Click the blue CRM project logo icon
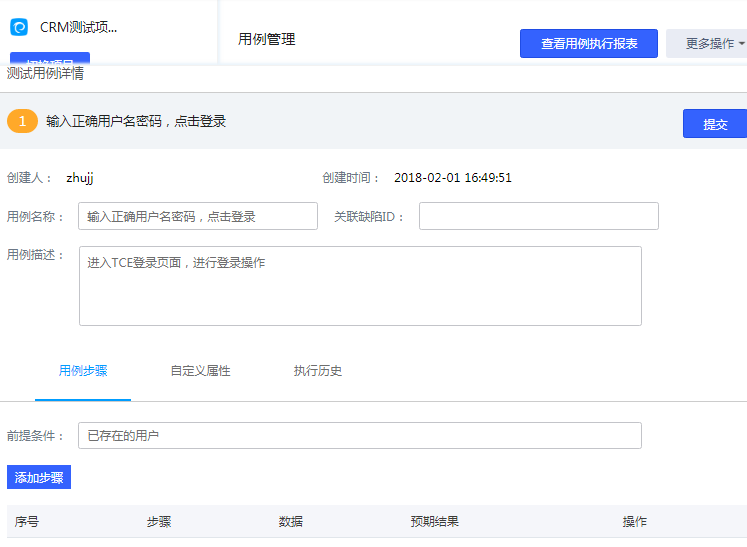Screen dimensions: 747x547 click(x=18, y=27)
